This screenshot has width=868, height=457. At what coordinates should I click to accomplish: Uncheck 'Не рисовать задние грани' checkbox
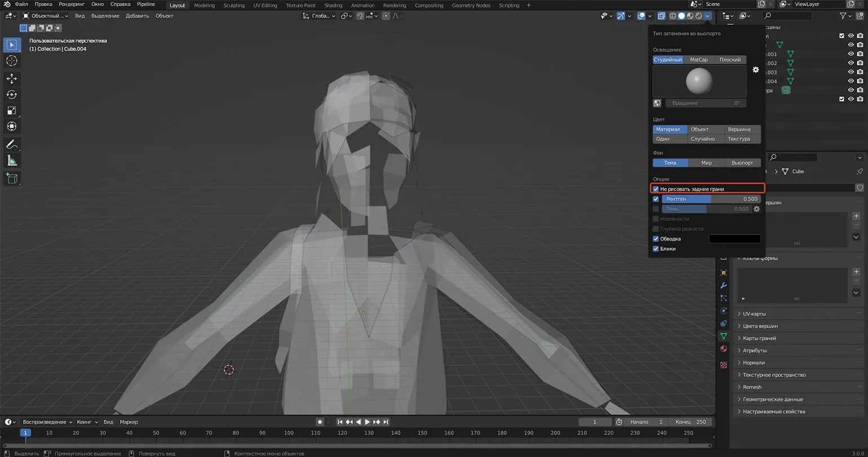tap(656, 189)
